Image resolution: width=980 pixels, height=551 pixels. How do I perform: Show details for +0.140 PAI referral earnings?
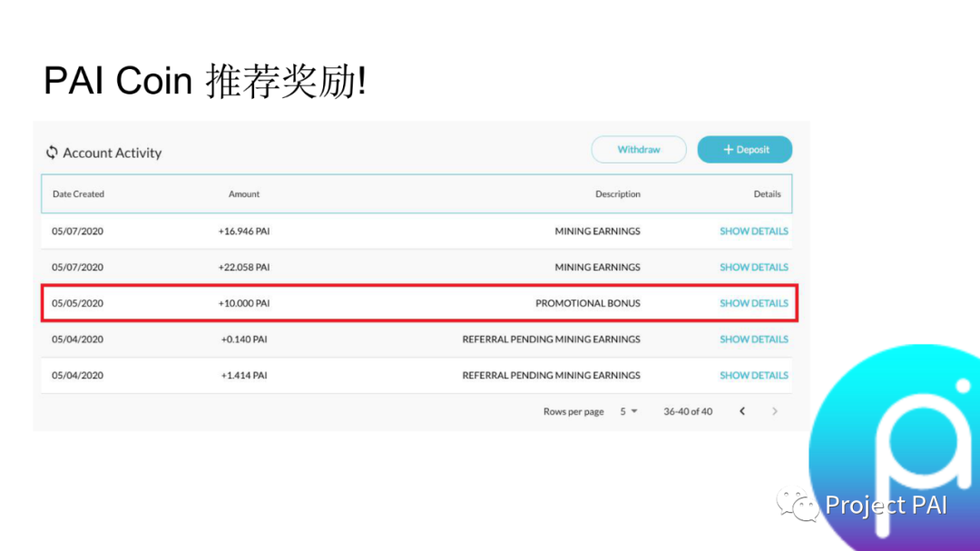click(x=754, y=339)
